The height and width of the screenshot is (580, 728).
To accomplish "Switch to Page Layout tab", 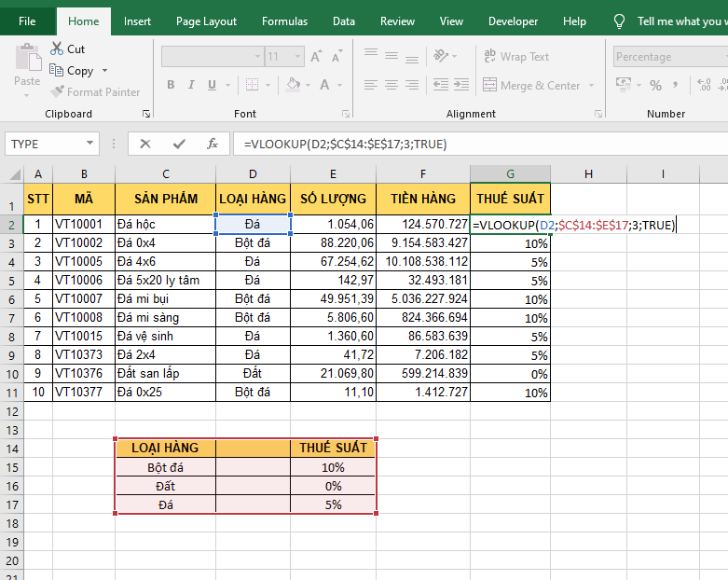I will pos(206,21).
